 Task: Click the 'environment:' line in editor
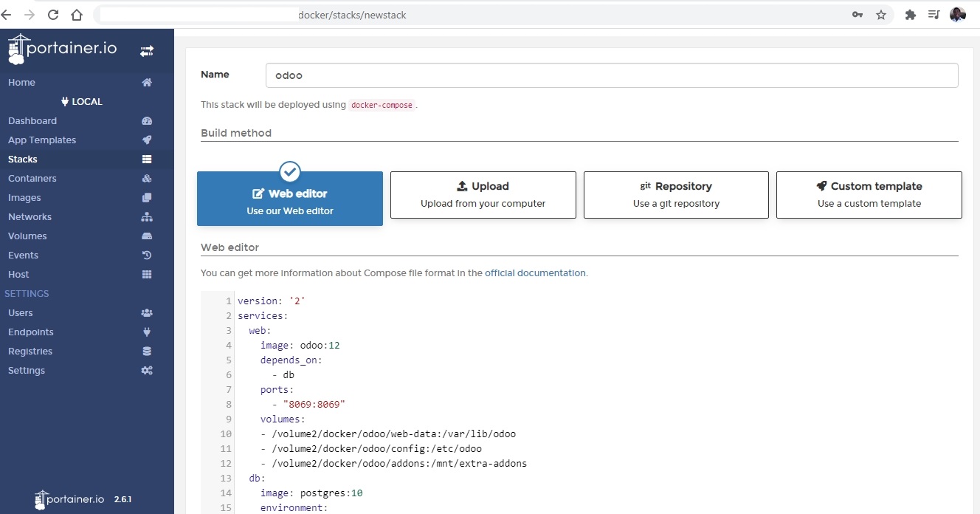click(x=294, y=508)
